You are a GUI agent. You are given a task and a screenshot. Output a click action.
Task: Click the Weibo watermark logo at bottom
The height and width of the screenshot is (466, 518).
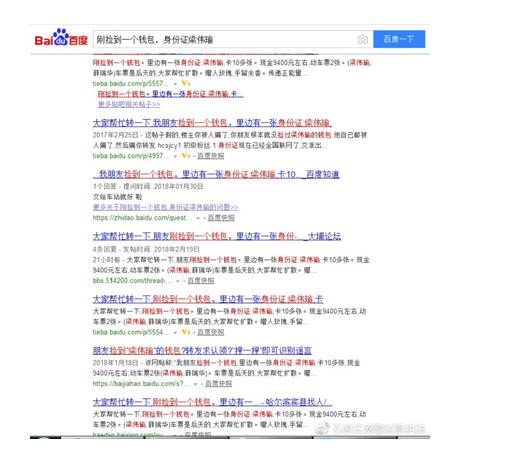tap(322, 428)
